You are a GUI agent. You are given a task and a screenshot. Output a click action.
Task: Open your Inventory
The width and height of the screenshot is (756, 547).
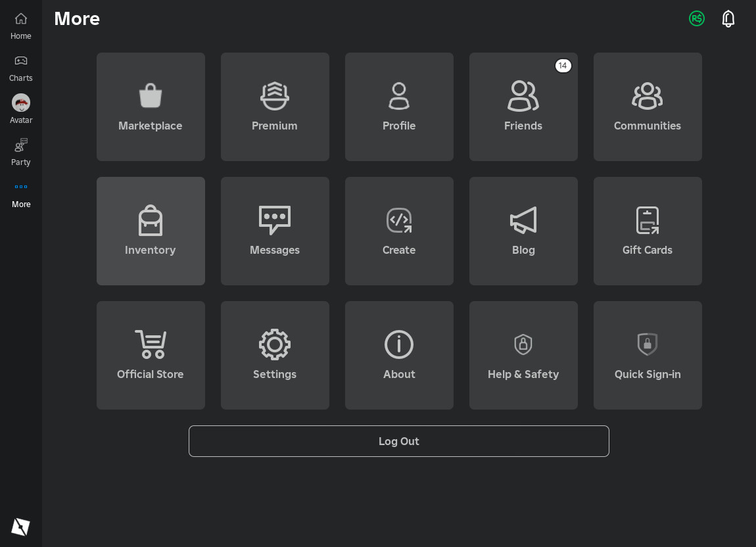point(151,231)
